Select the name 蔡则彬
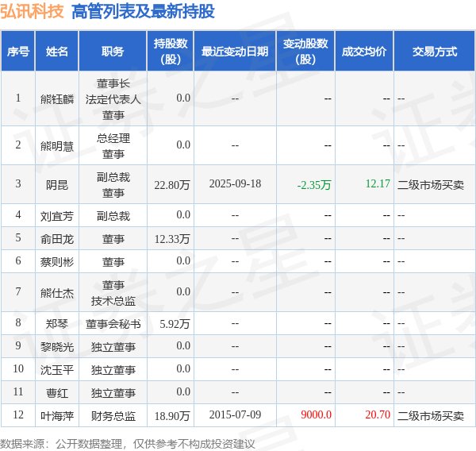 pos(57,262)
